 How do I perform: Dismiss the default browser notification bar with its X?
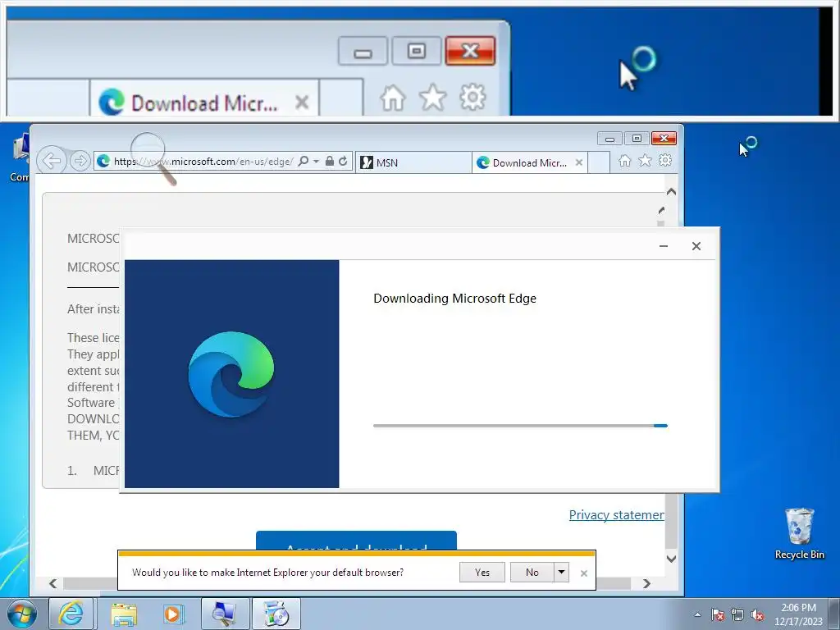click(584, 573)
